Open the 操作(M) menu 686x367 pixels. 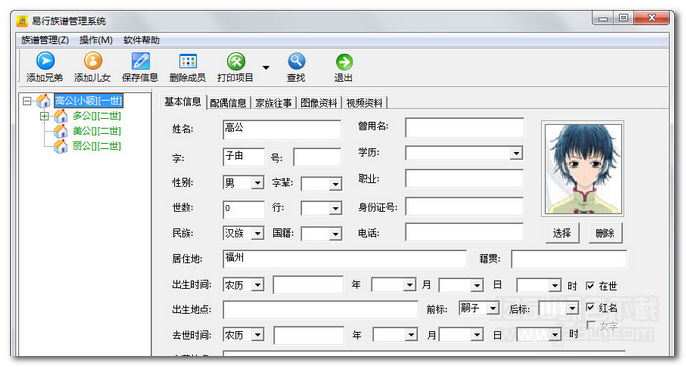(96, 40)
